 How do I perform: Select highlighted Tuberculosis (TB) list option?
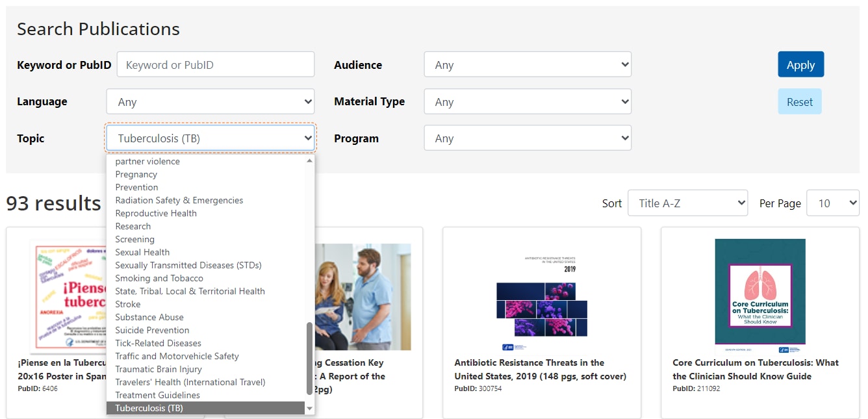coord(205,408)
